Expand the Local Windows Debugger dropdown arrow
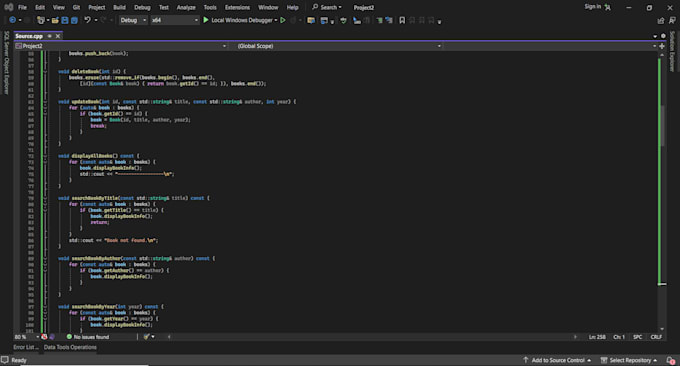 tap(276, 20)
